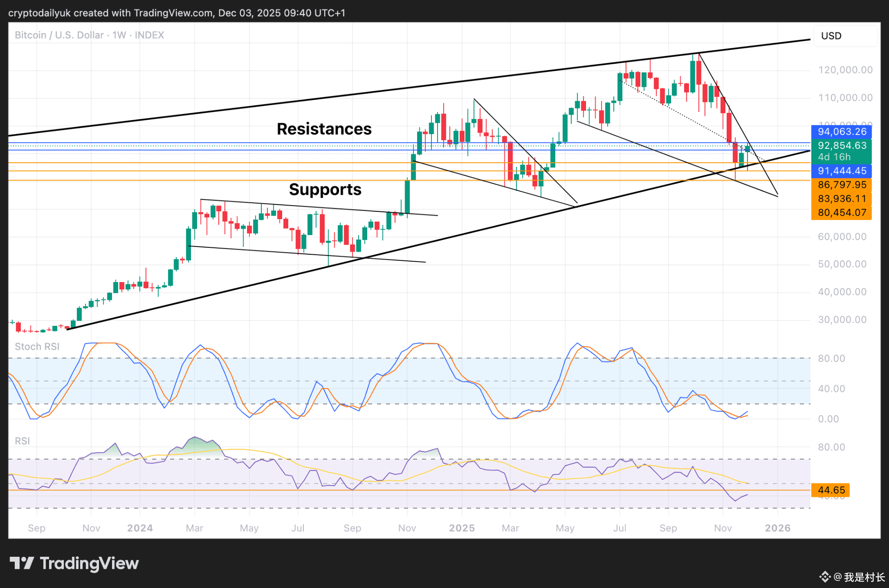Click the 94,063.26 blue price label
This screenshot has width=889, height=588.
coord(841,131)
